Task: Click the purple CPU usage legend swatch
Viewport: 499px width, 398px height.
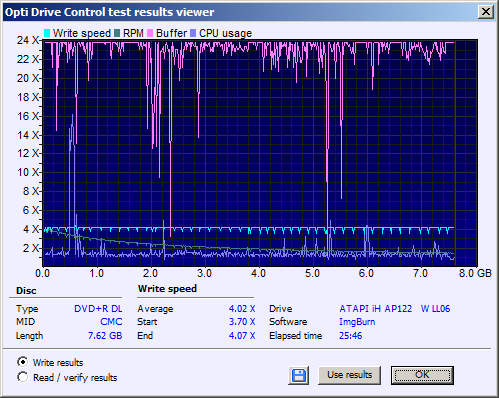Action: pyautogui.click(x=193, y=33)
